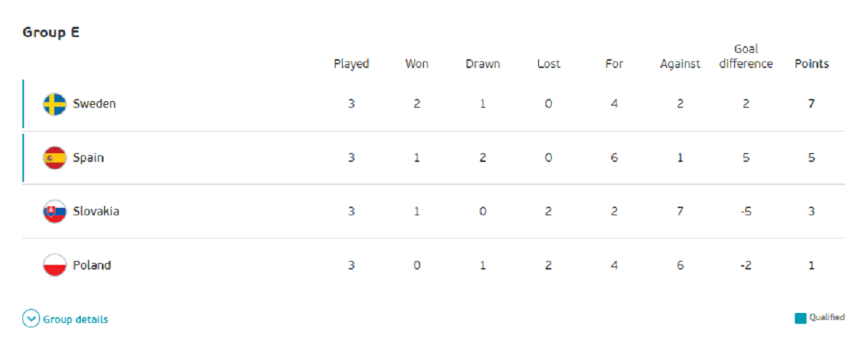Click the Spain flag icon
Screen dimensions: 868x362
pos(55,158)
